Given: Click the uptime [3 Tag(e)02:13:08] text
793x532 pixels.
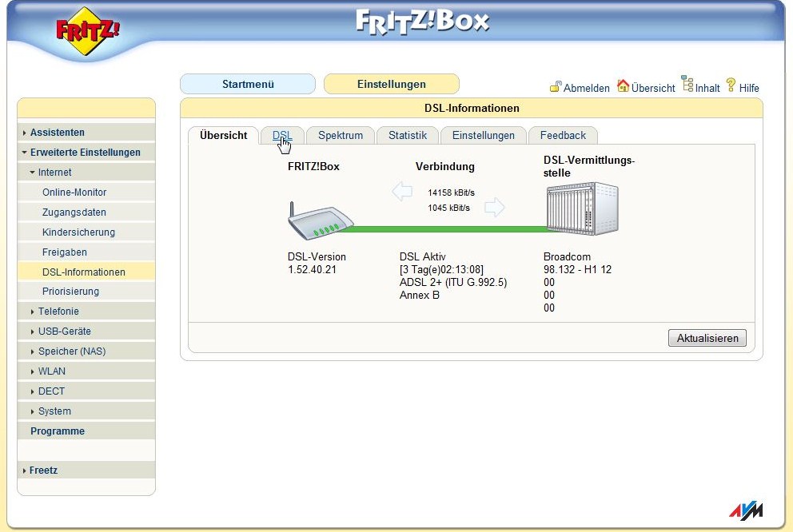Looking at the screenshot, I should click(441, 270).
